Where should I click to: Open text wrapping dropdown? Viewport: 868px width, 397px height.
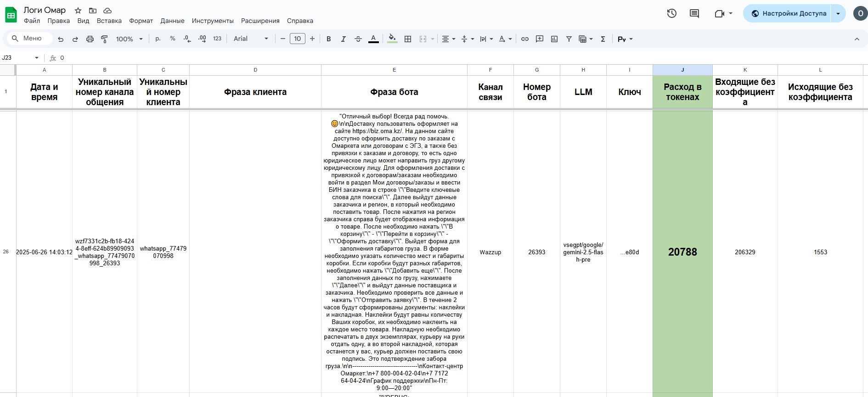(486, 39)
